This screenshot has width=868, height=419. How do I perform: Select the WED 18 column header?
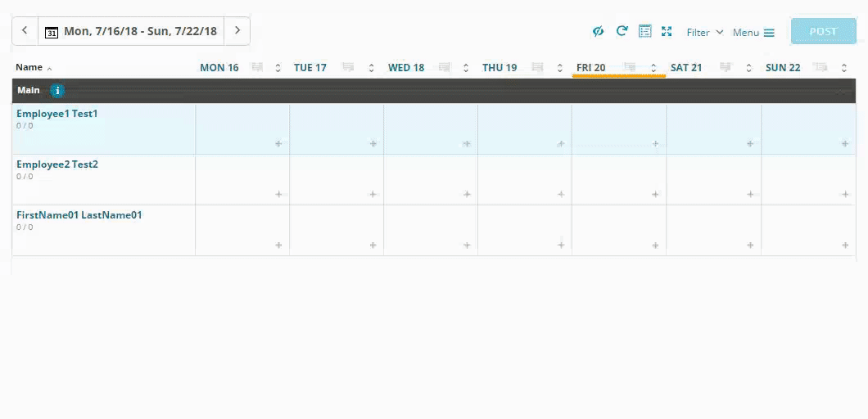(x=406, y=68)
